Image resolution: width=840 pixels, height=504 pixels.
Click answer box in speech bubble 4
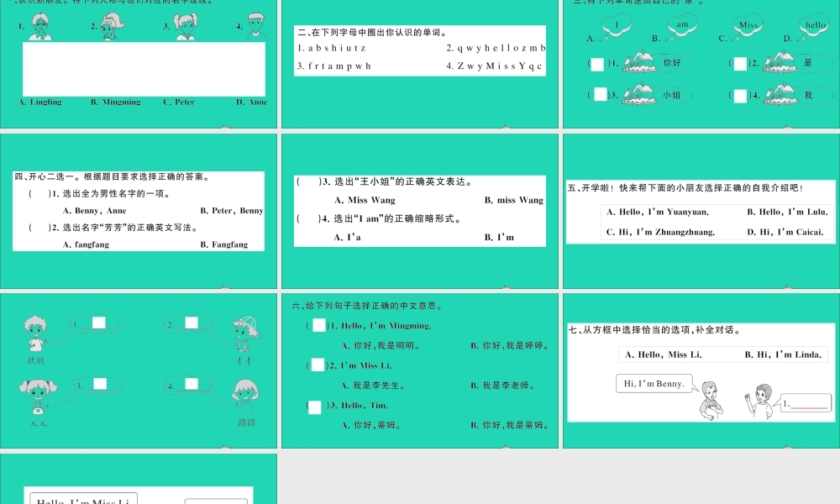[x=192, y=384]
